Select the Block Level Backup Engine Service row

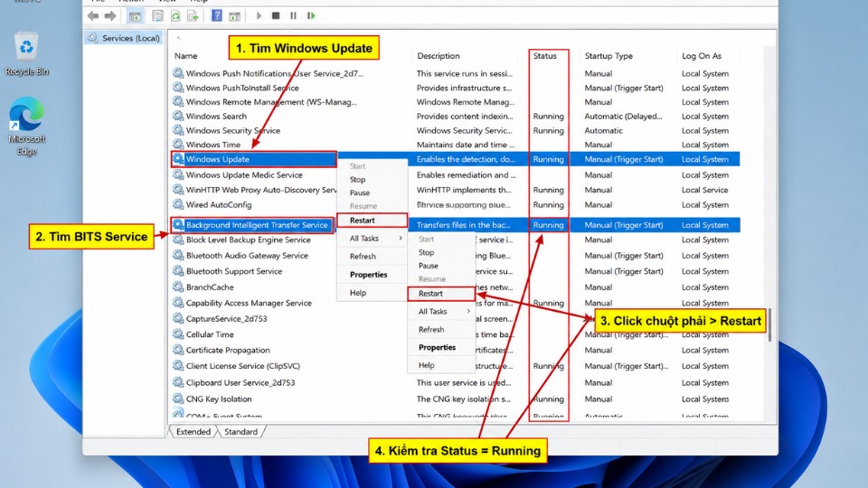point(455,239)
